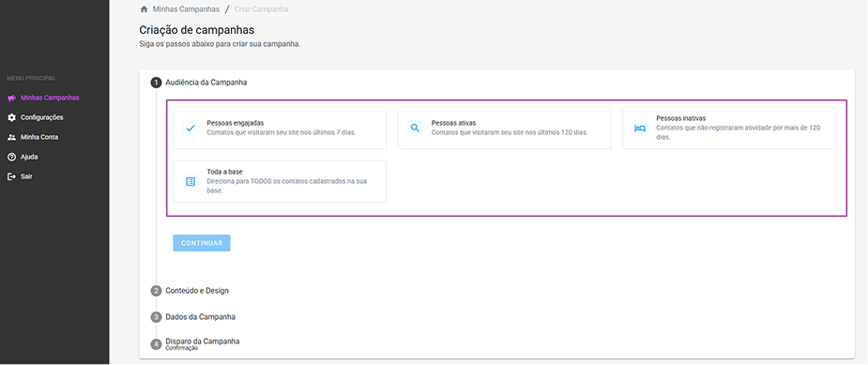This screenshot has width=868, height=365.
Task: Click the Sair logout icon
Action: point(11,176)
